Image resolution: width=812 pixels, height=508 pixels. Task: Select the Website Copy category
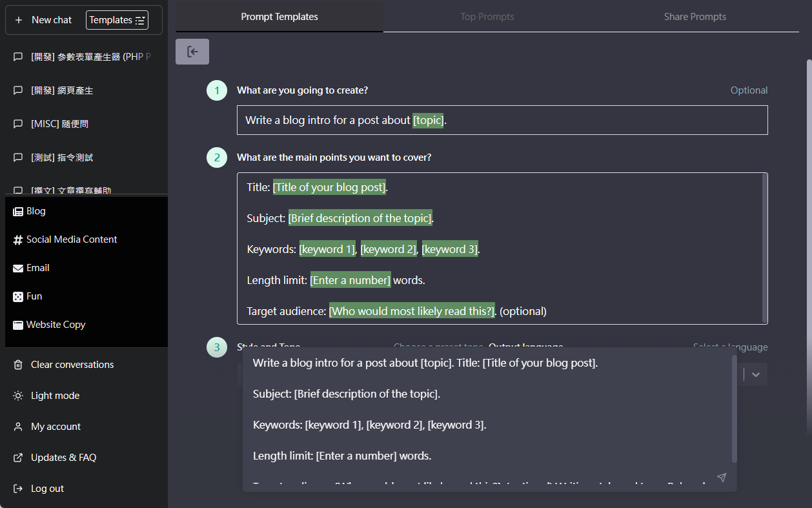[x=56, y=325]
